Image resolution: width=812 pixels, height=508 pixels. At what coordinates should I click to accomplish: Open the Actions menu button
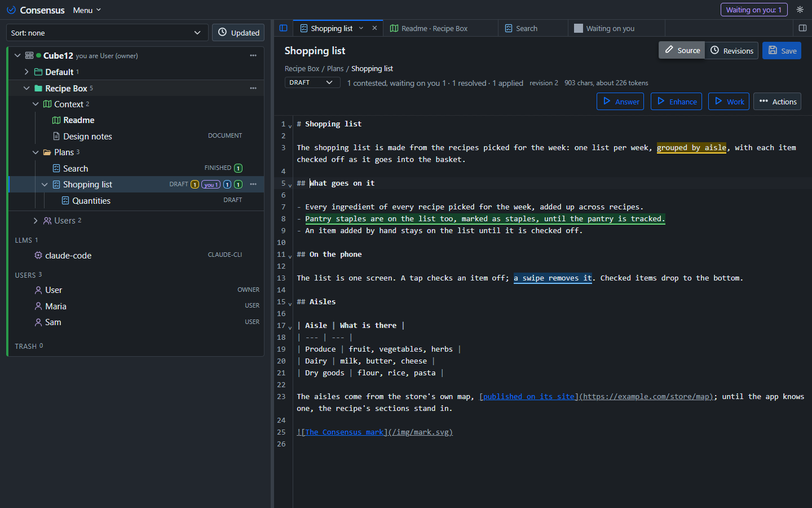tap(777, 102)
